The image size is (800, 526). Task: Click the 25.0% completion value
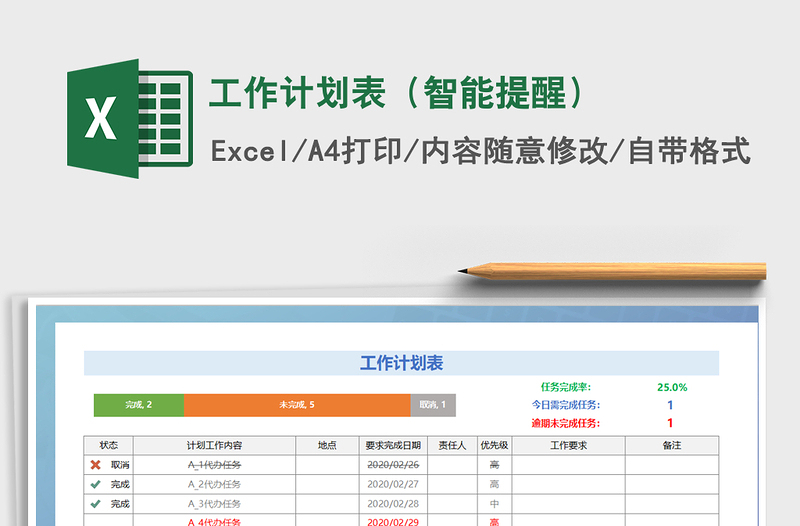tap(672, 387)
